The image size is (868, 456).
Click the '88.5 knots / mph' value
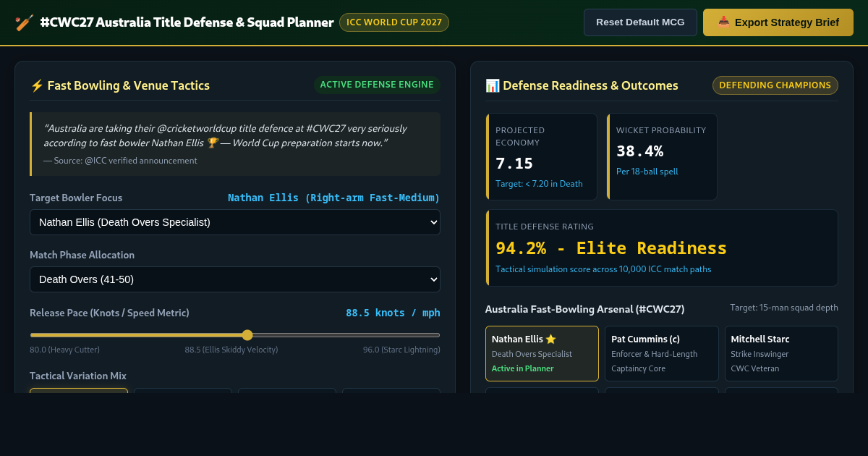[x=393, y=313]
